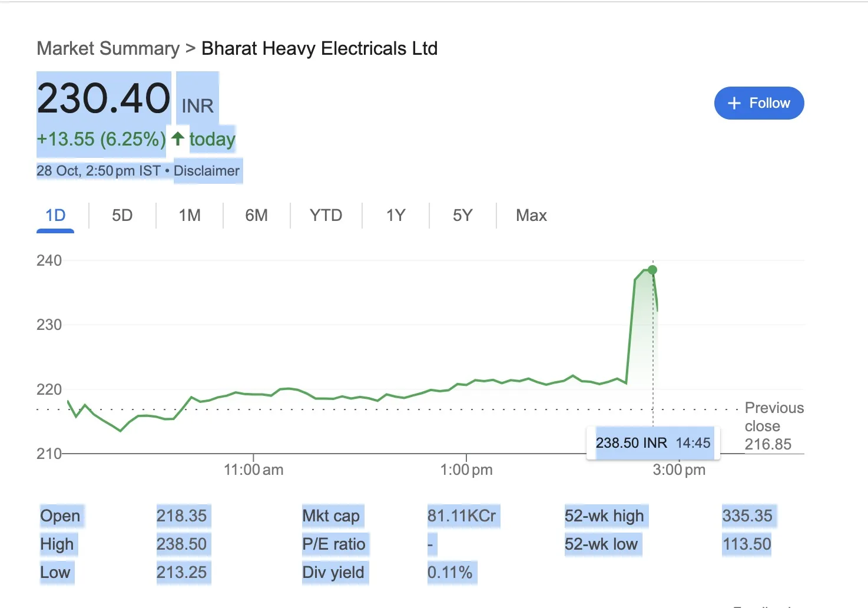Viewport: 868px width, 608px height.
Task: Open the Disclaimer link
Action: point(207,171)
